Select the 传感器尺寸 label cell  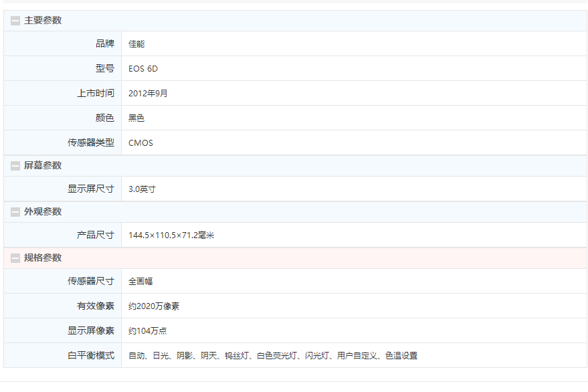[63, 281]
